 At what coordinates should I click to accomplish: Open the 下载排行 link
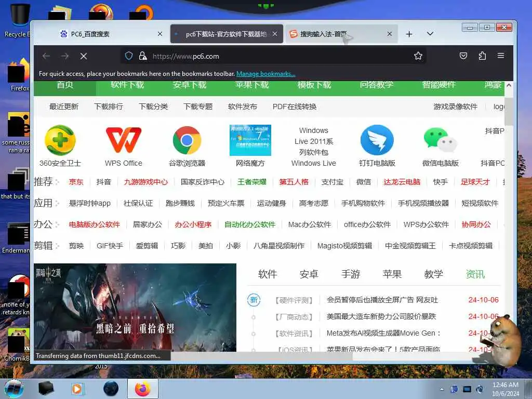109,107
